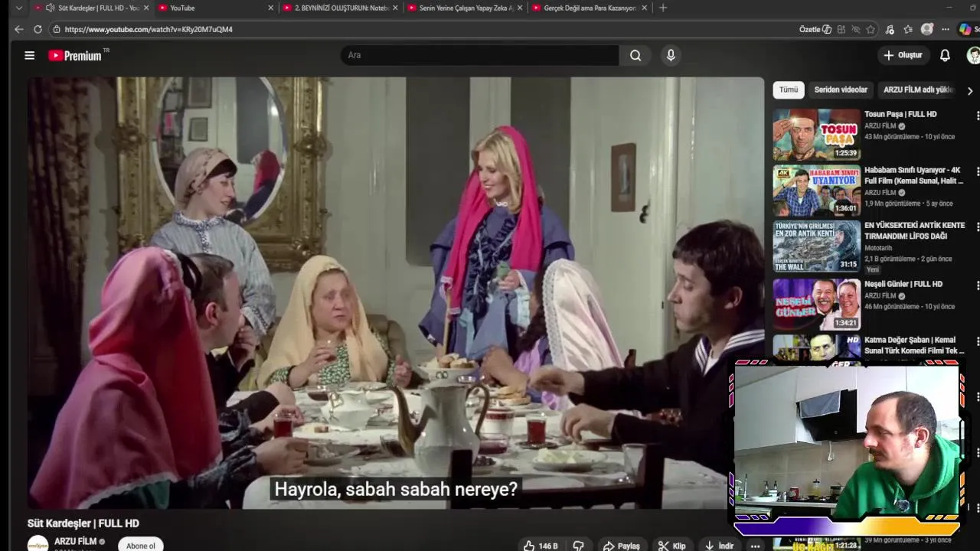The height and width of the screenshot is (551, 980).
Task: Open options menu for Tosun Paşa video
Action: point(977,115)
